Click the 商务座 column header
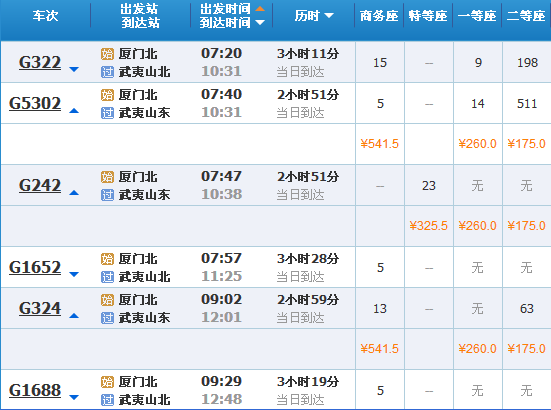The width and height of the screenshot is (551, 410). (379, 16)
